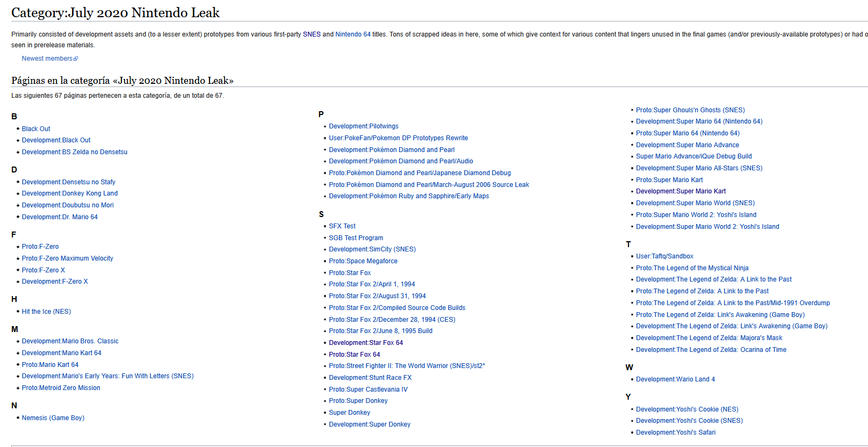Image resolution: width=868 pixels, height=447 pixels.
Task: Open Star Fox 2/June 8, 1995 Build
Action: pyautogui.click(x=381, y=331)
